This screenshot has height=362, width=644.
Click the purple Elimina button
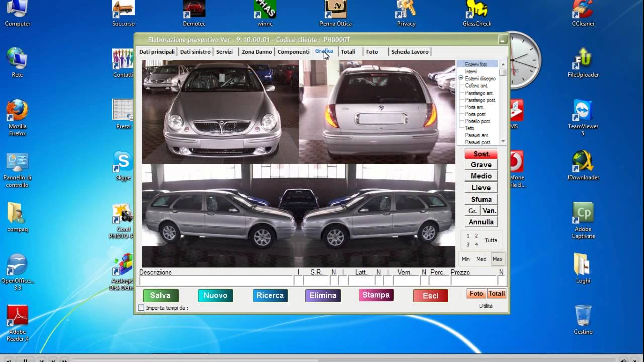323,295
